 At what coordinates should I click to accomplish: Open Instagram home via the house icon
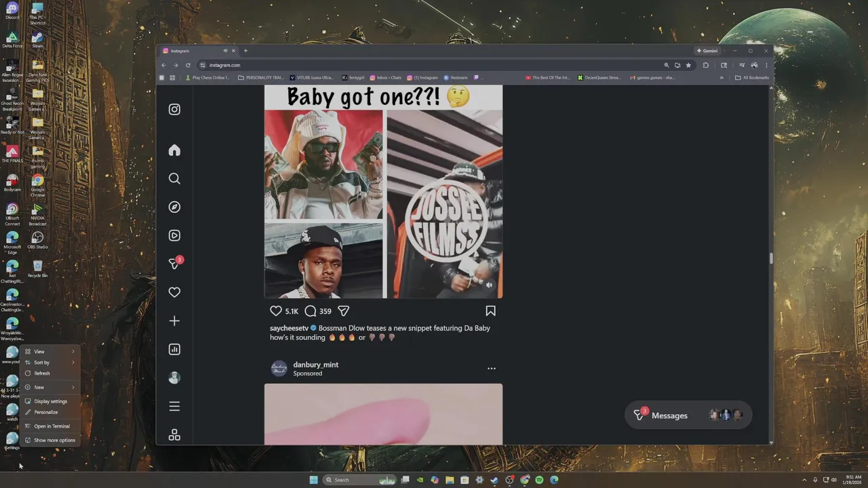174,150
